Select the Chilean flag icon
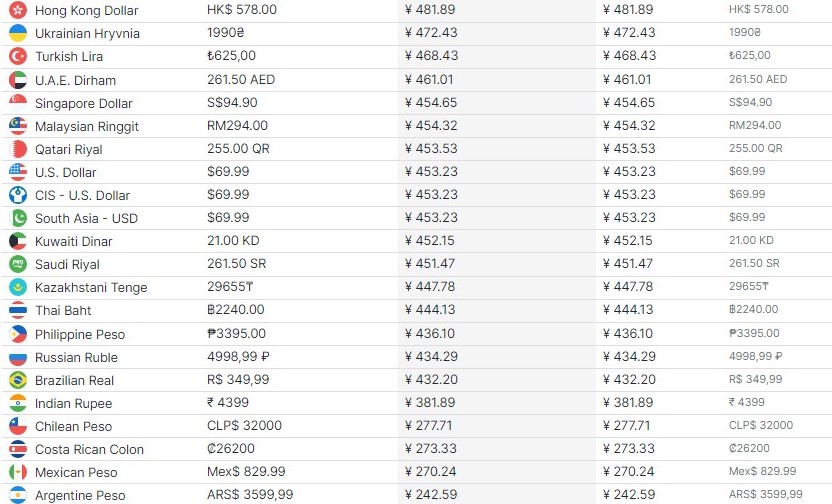The width and height of the screenshot is (832, 504). 18,426
